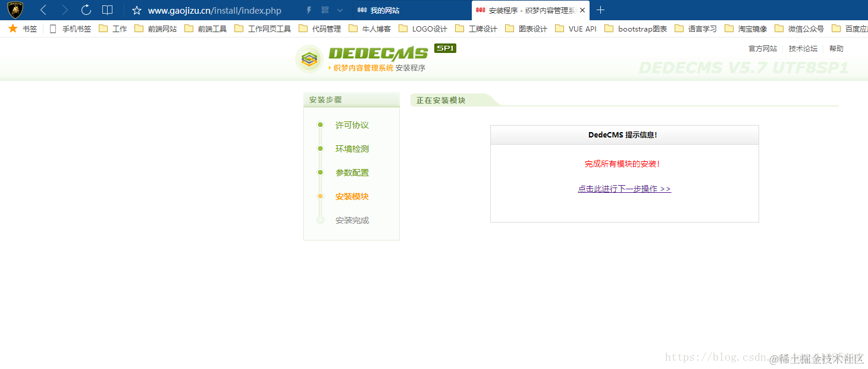Open the 代码管理 bookmark folder
Viewport: 868px width, 369px height.
point(320,29)
